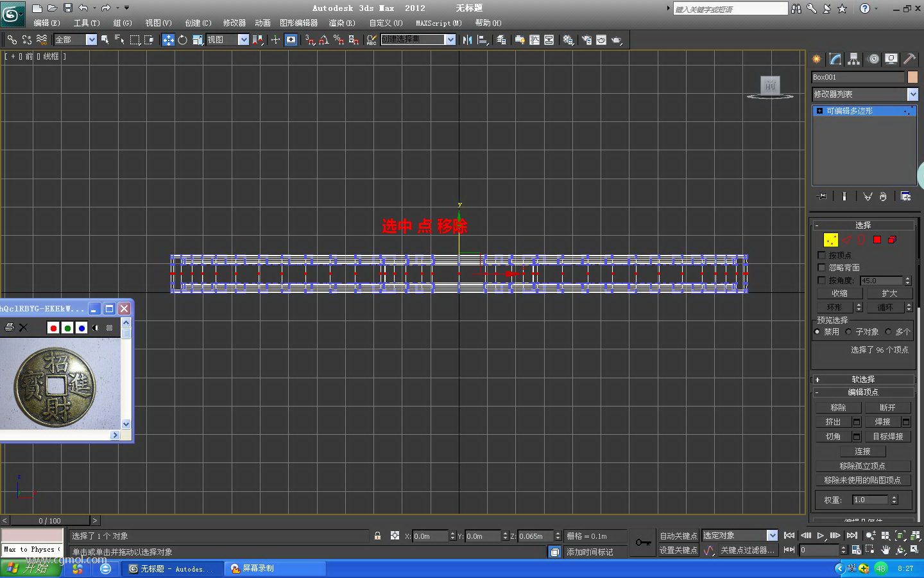
Task: Open the 工具(T) menu
Action: [87, 23]
